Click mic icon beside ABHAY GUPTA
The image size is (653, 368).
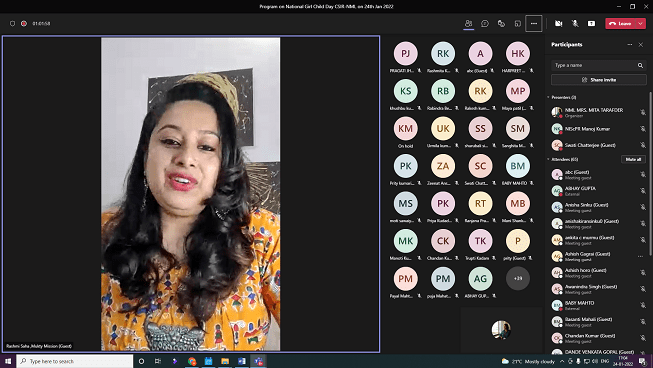tap(643, 191)
